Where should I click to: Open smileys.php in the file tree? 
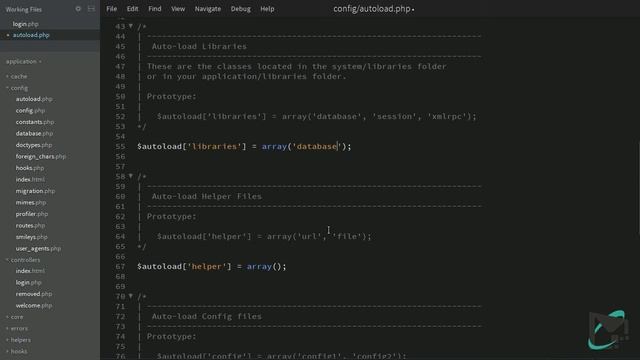pyautogui.click(x=31, y=237)
